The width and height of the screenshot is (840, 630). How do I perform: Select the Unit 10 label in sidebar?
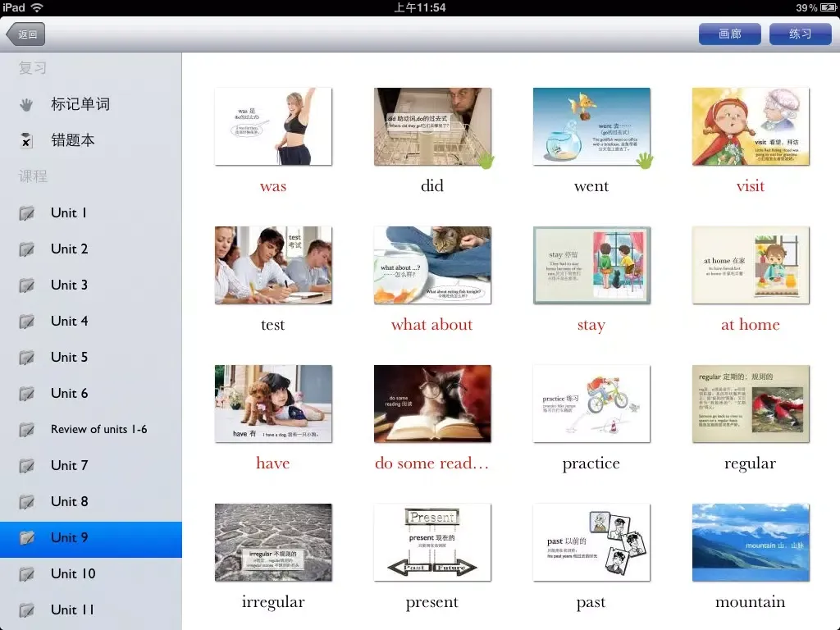(x=73, y=573)
